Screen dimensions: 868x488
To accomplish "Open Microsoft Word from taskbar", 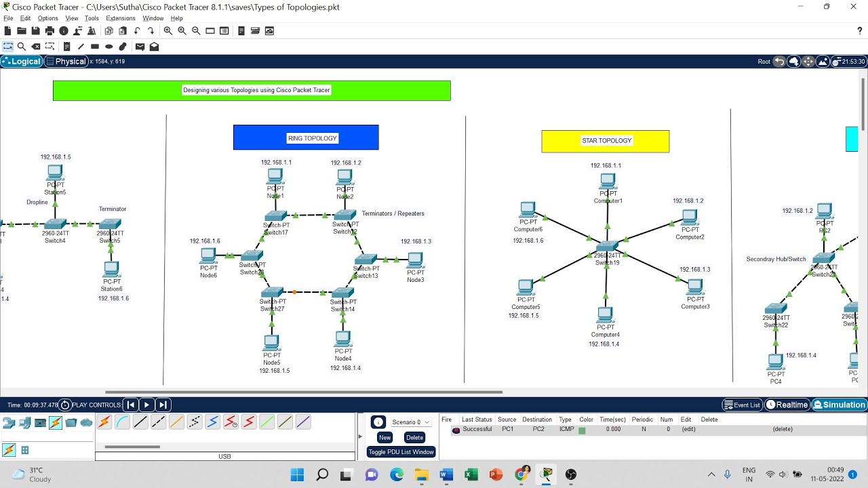I will [446, 474].
